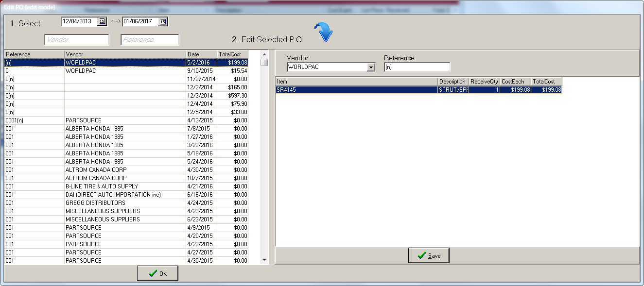The width and height of the screenshot is (644, 286).
Task: Click the Save button
Action: (428, 255)
